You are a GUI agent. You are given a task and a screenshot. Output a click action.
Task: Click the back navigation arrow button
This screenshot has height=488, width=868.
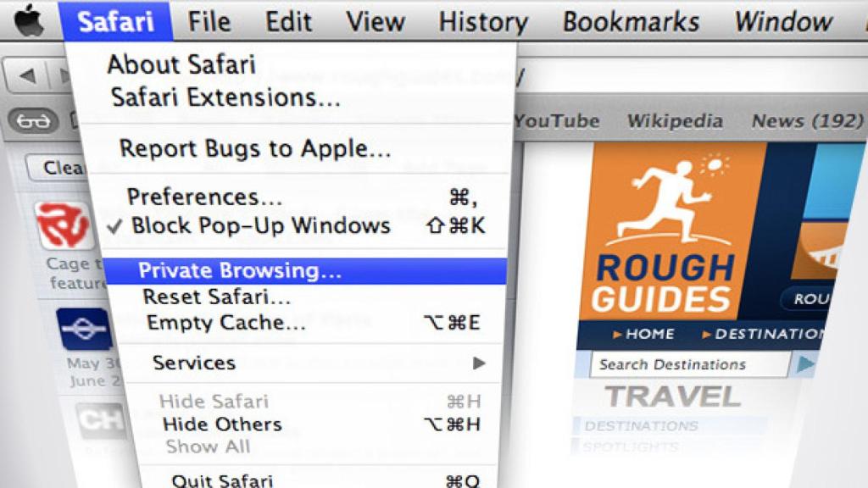(26, 75)
